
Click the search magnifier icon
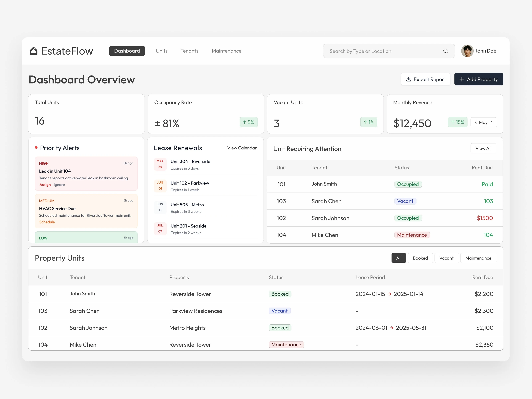click(x=445, y=51)
